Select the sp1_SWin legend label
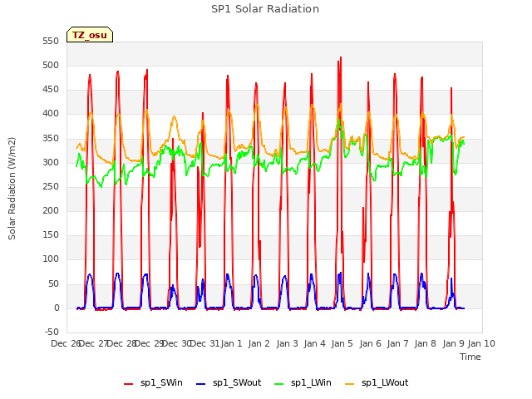Image resolution: width=532 pixels, height=399 pixels. pyautogui.click(x=161, y=383)
